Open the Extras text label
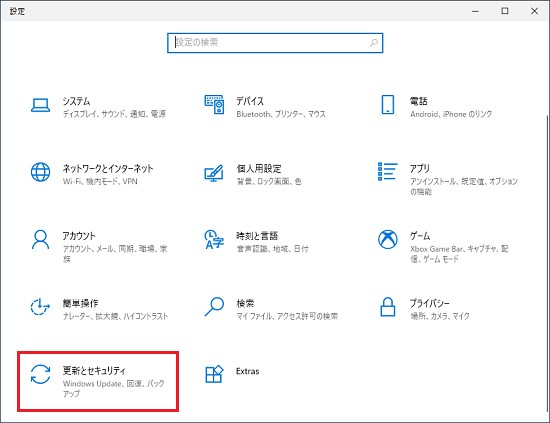Image resolution: width=550 pixels, height=423 pixels. click(248, 371)
